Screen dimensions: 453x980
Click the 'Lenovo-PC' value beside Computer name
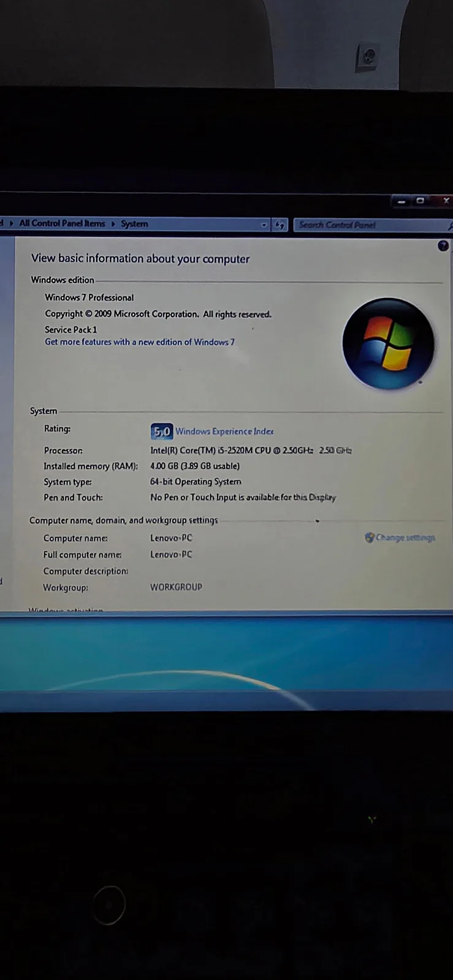click(171, 538)
